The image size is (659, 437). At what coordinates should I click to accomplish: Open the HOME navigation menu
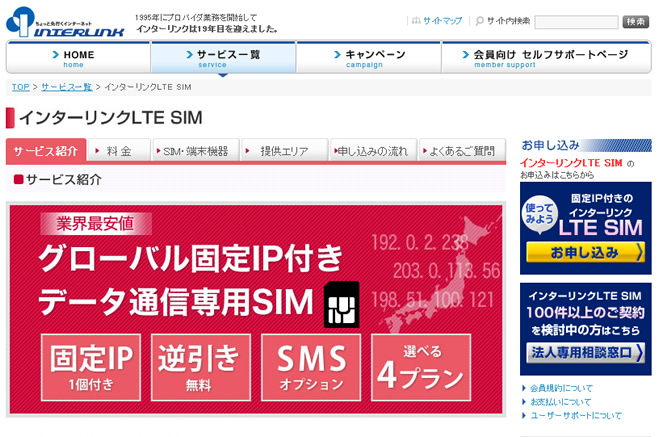click(78, 58)
